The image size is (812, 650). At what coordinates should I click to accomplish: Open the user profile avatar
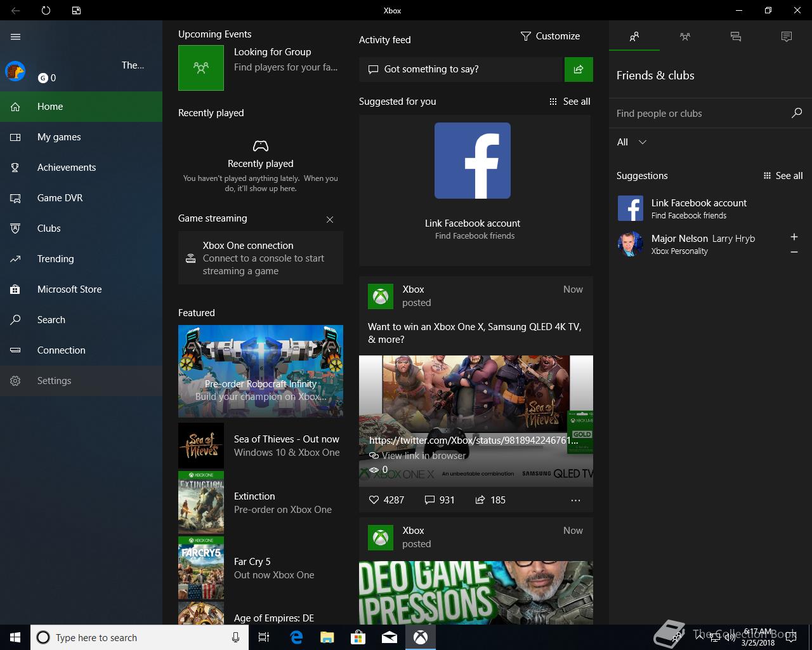[15, 71]
